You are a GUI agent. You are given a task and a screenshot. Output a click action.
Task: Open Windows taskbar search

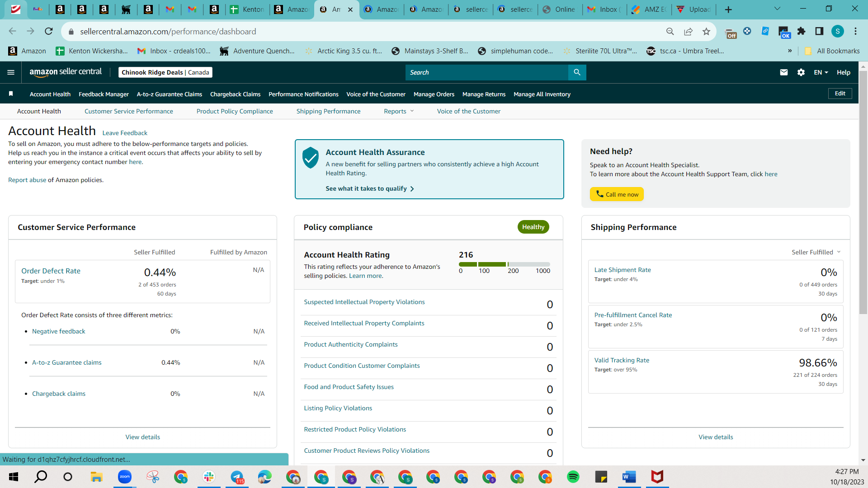[41, 477]
